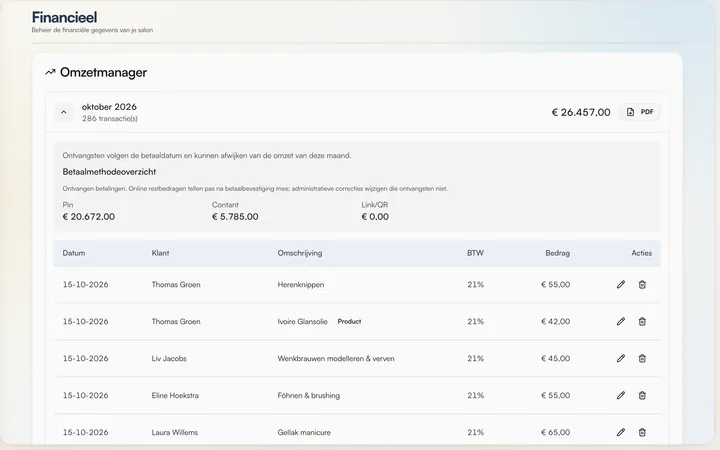Select the Omschrijving column header
The image size is (720, 450).
click(x=300, y=253)
